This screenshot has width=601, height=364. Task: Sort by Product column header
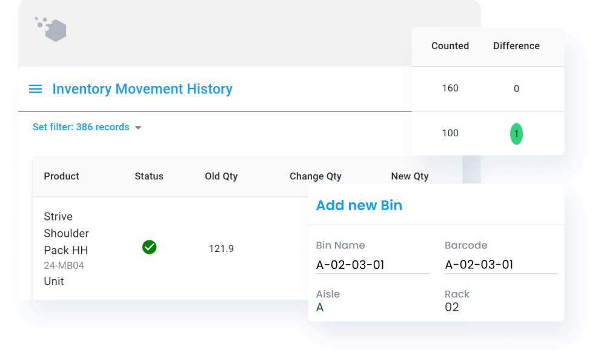tap(61, 176)
